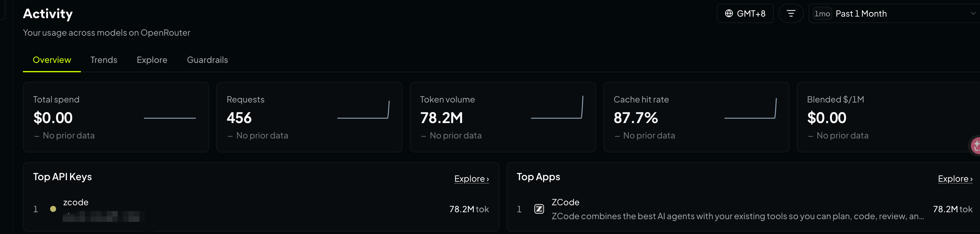Go to the Guardrails tab
This screenshot has width=980, height=234.
[x=207, y=60]
